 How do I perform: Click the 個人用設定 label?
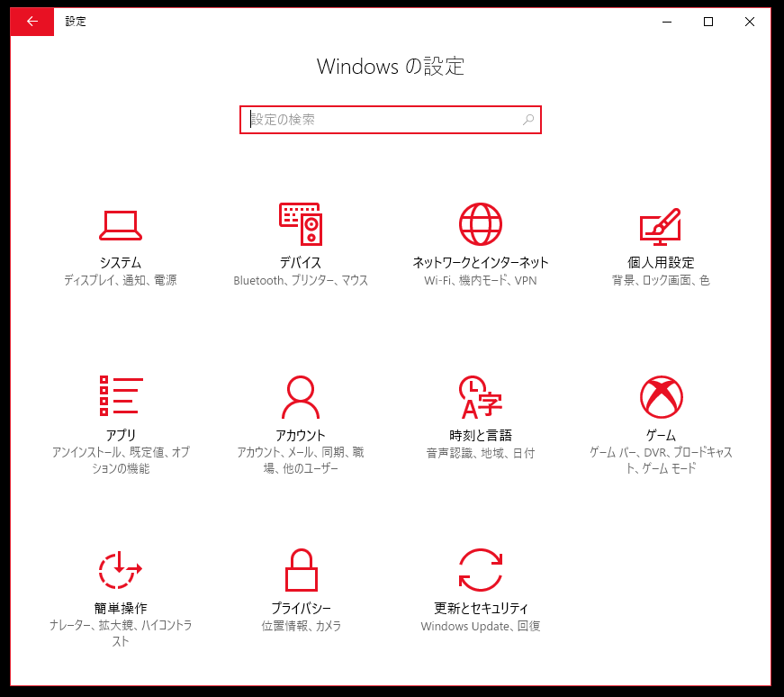point(661,263)
